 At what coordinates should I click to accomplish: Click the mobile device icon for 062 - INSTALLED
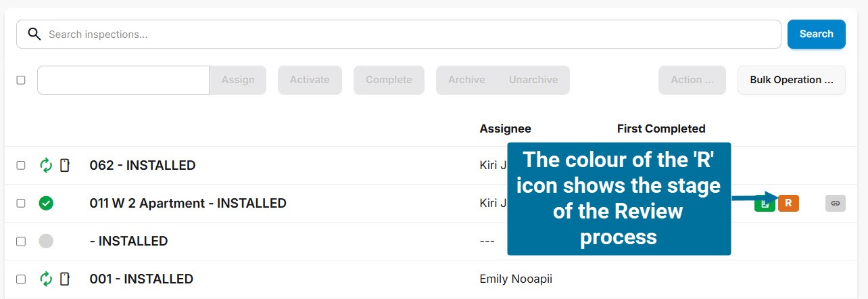[x=65, y=165]
